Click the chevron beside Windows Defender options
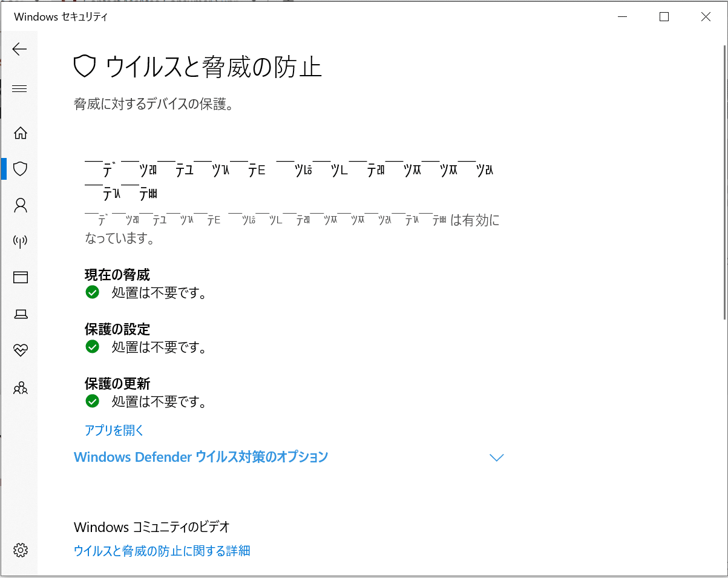The width and height of the screenshot is (728, 578). 496,458
